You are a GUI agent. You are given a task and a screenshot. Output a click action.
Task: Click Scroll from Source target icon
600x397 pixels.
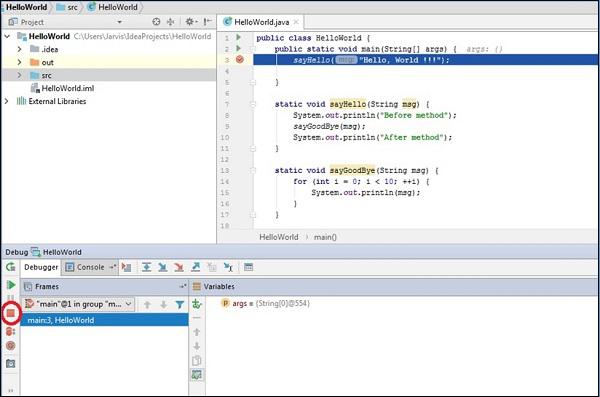tap(156, 22)
